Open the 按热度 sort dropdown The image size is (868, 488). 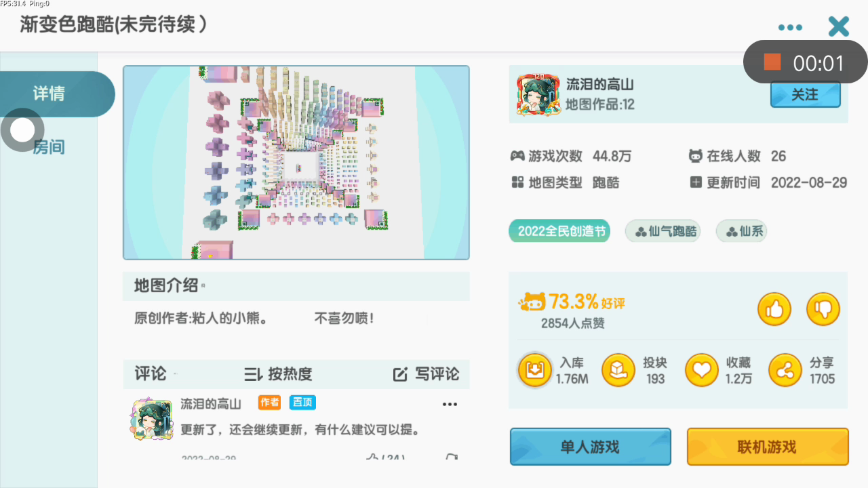278,374
